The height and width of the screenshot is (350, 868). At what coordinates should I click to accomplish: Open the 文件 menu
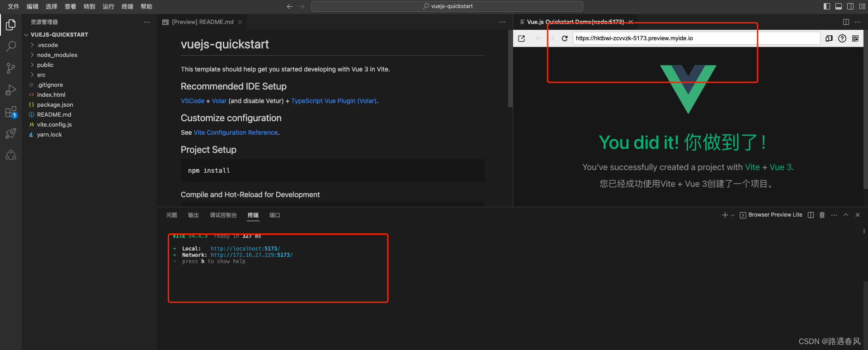[14, 6]
